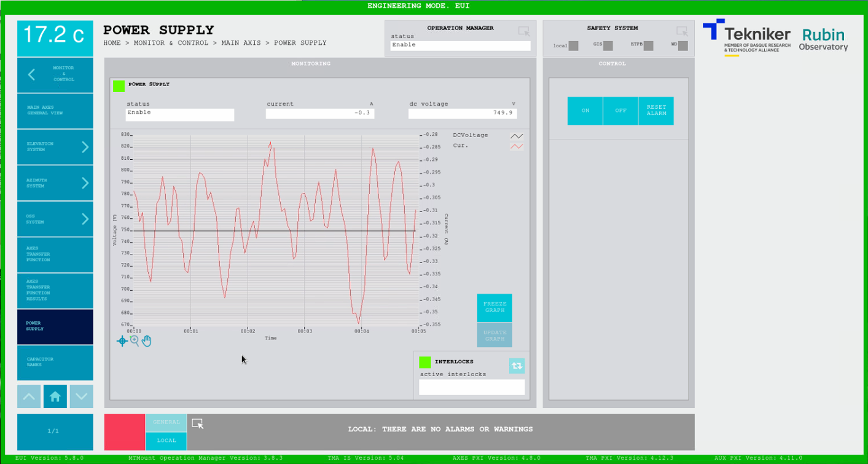Screen dimensions: 868x464
Task: Open the Capacitor Banks page
Action: point(55,363)
